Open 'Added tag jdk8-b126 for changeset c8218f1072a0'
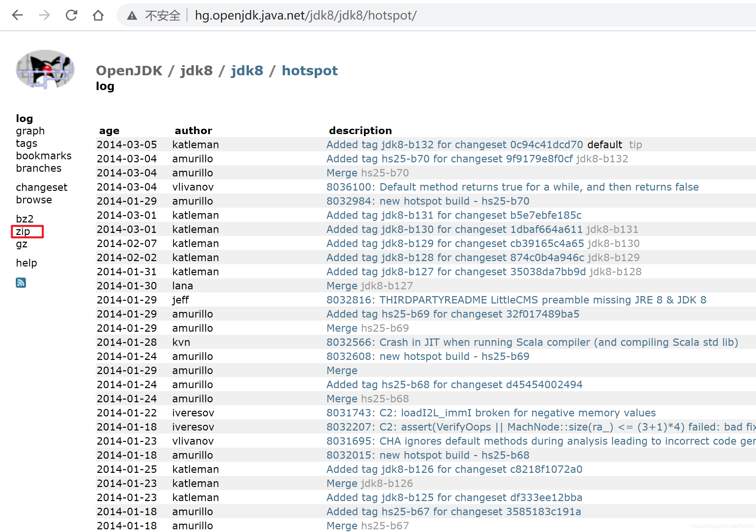The height and width of the screenshot is (532, 756). tap(454, 469)
